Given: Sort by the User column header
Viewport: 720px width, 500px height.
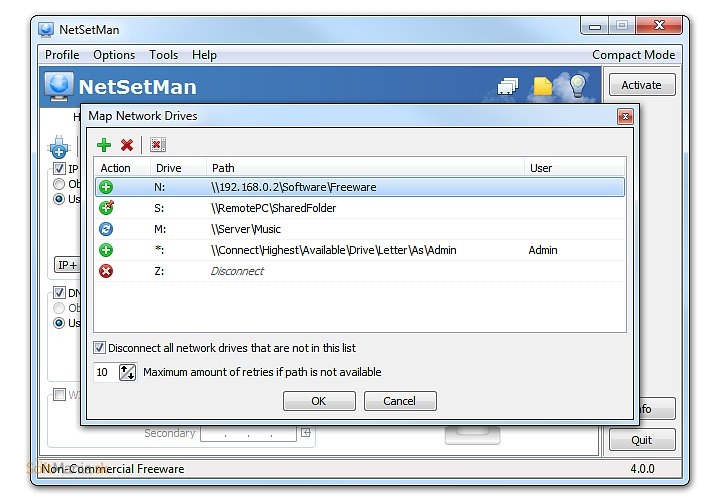Looking at the screenshot, I should 575,168.
